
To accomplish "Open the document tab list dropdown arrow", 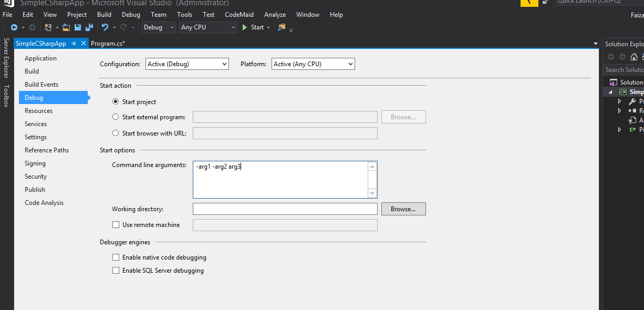I will pos(596,44).
